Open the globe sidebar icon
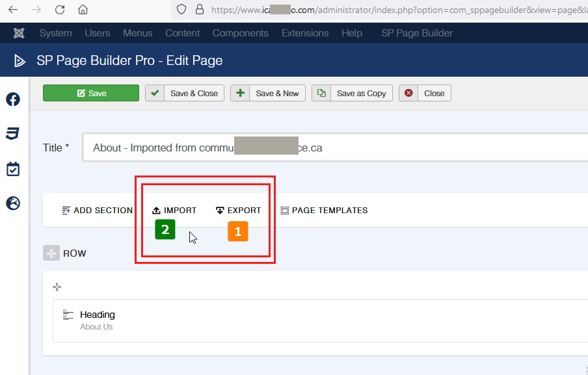Image resolution: width=588 pixels, height=375 pixels. (x=13, y=203)
